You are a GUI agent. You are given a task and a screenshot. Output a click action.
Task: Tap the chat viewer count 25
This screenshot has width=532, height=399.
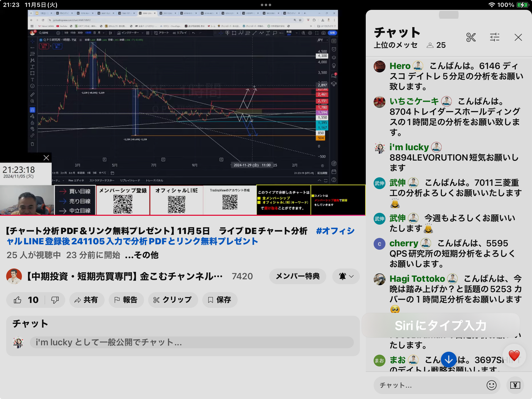pos(436,45)
